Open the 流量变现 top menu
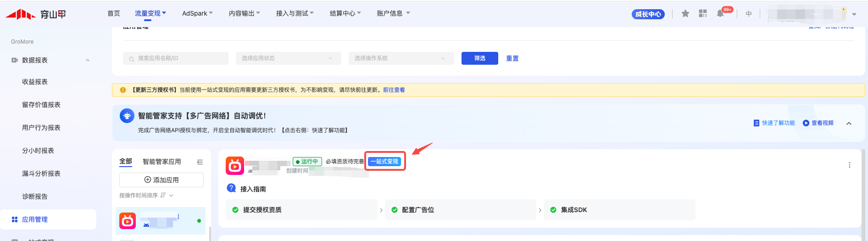This screenshot has width=868, height=241. [x=150, y=13]
